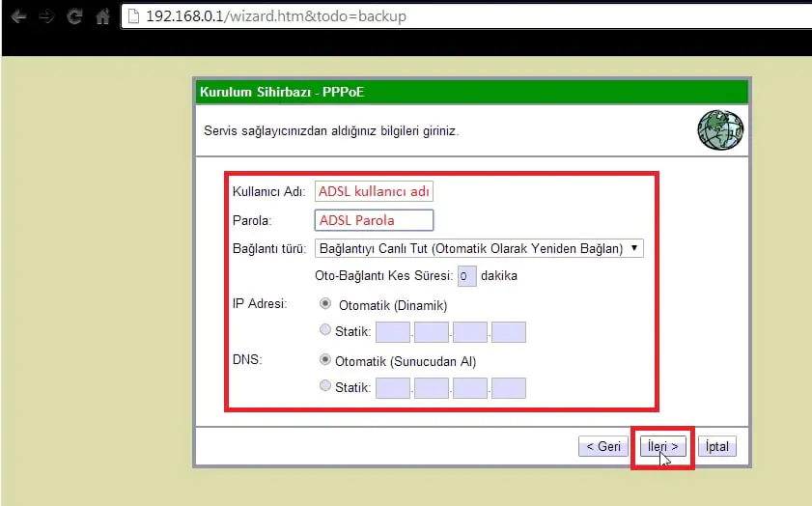Focus the 192.168.0.1 address bar

pyautogui.click(x=466, y=16)
